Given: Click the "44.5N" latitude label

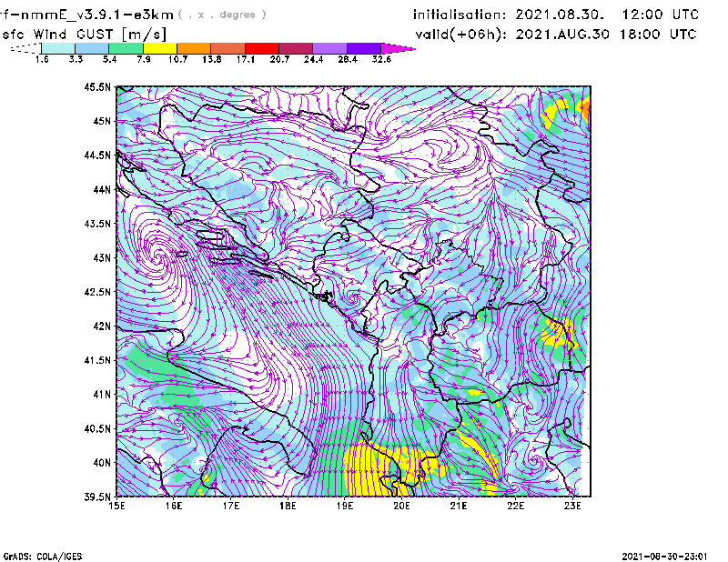Looking at the screenshot, I should coord(97,155).
